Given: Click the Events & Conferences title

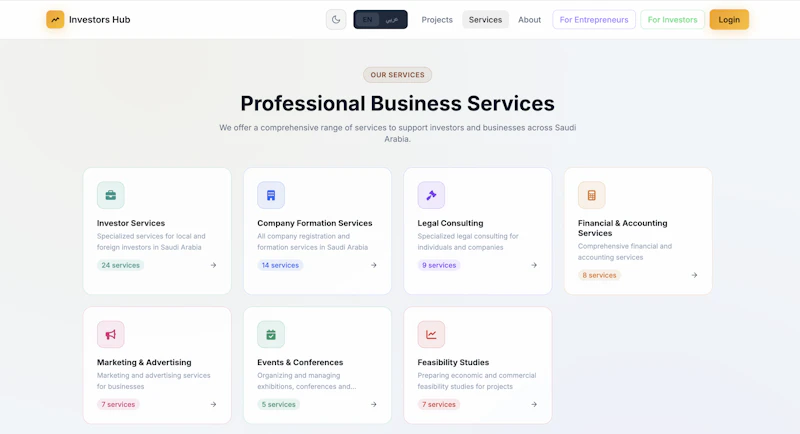Looking at the screenshot, I should (x=300, y=362).
